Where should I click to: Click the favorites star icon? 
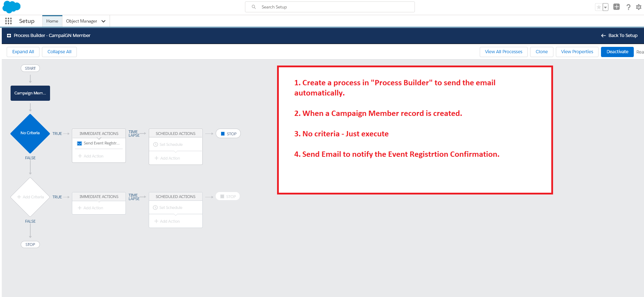pos(599,7)
